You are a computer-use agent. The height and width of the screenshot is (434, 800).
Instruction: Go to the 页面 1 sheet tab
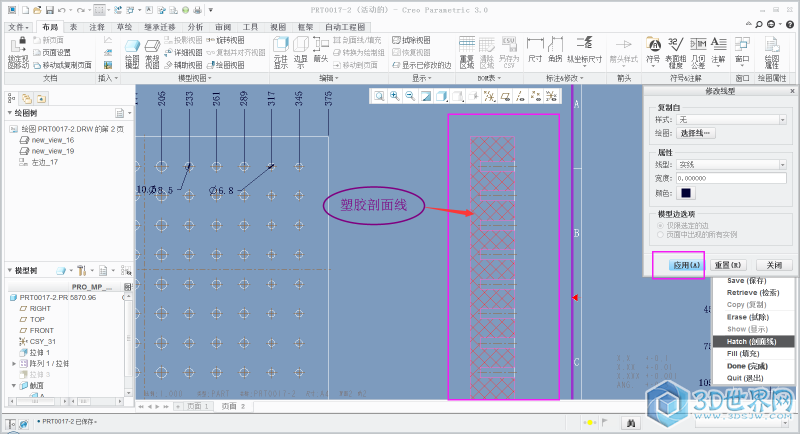click(198, 406)
